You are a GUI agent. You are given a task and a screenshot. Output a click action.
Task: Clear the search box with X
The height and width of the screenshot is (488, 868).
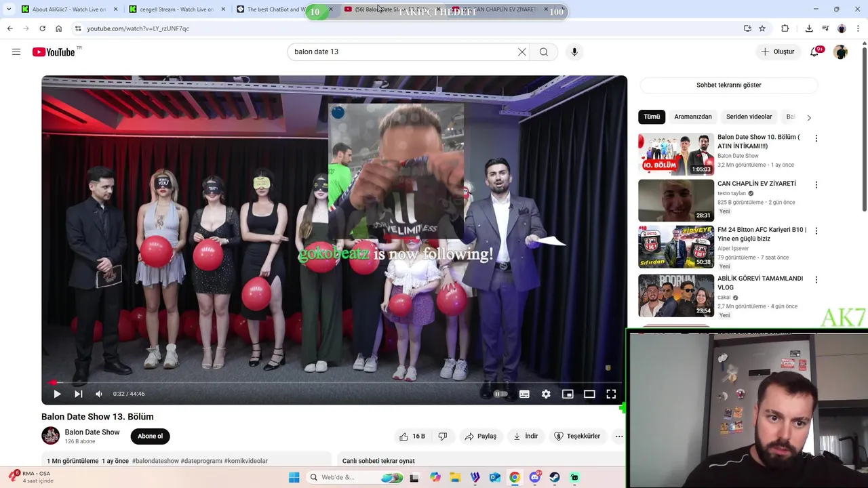pos(522,52)
